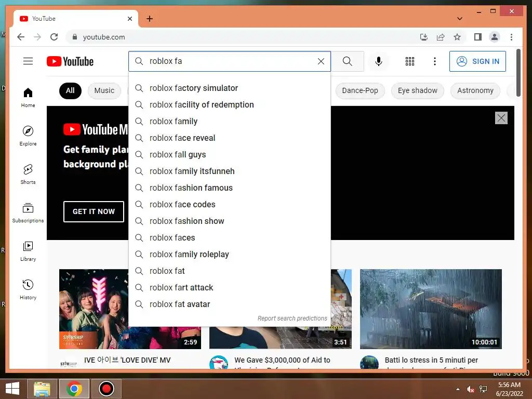Click the search magnifier button
This screenshot has width=532, height=399.
click(x=348, y=61)
